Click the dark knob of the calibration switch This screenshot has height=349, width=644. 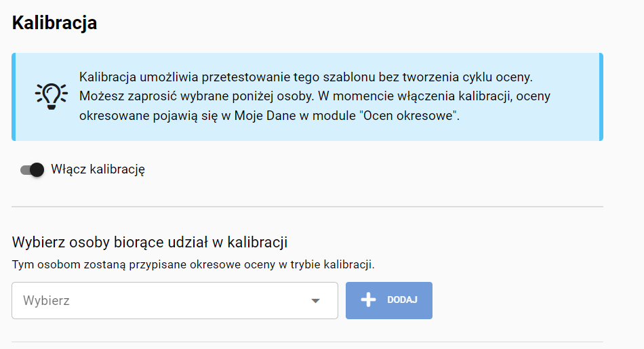click(x=37, y=169)
